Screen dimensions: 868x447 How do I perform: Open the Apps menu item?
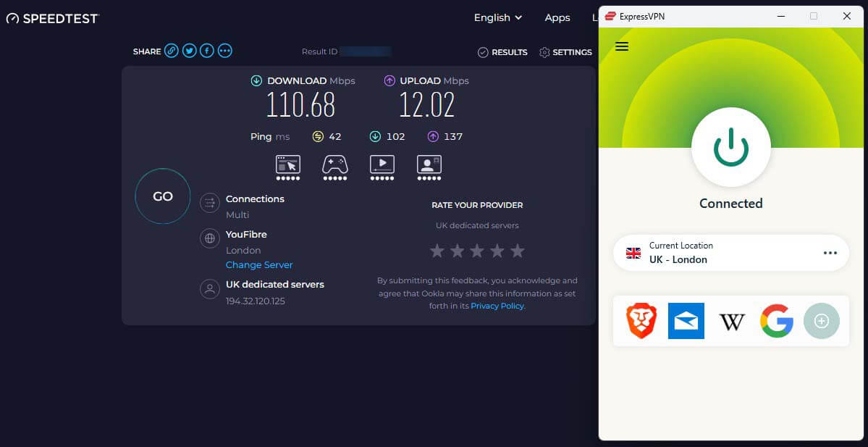coord(557,17)
